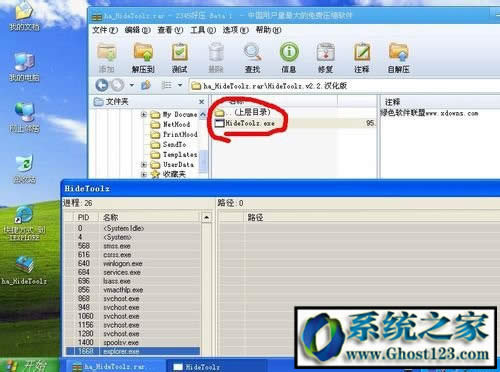Click the ha_HideToolz archive desktop icon

click(x=24, y=271)
